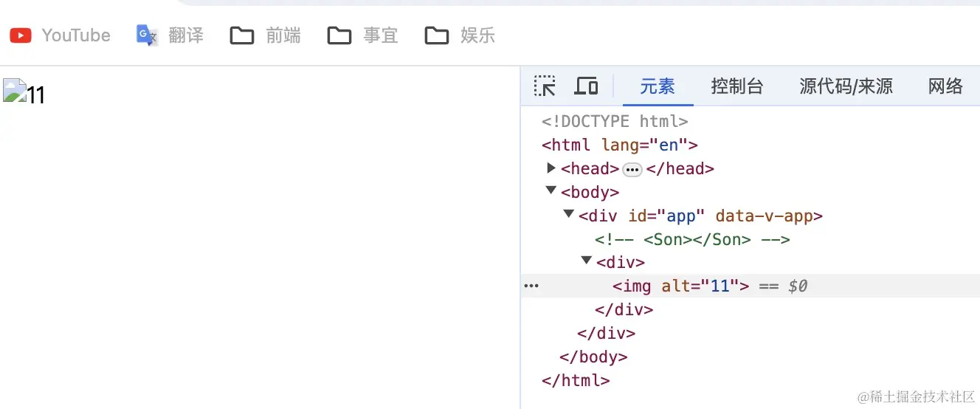Select the 元素 tab
The height and width of the screenshot is (409, 980).
pos(657,86)
